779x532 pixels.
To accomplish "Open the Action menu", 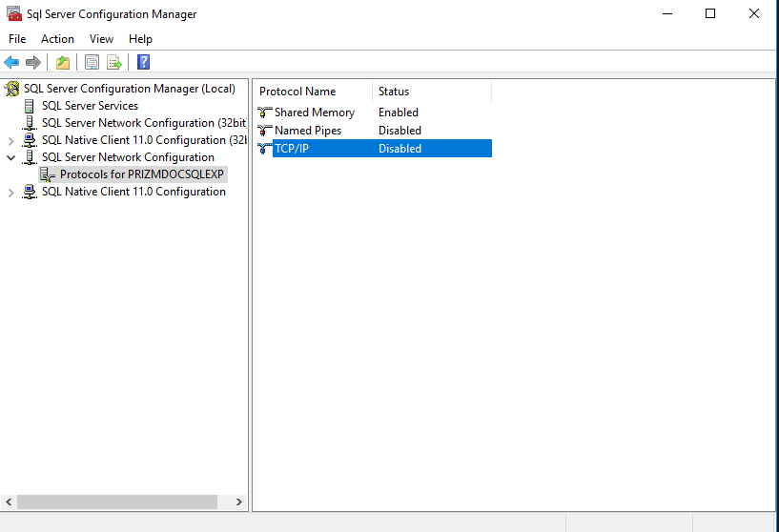I will [x=57, y=39].
